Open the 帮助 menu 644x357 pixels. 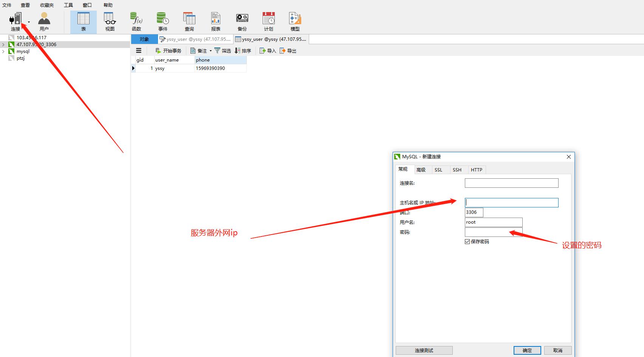(108, 5)
